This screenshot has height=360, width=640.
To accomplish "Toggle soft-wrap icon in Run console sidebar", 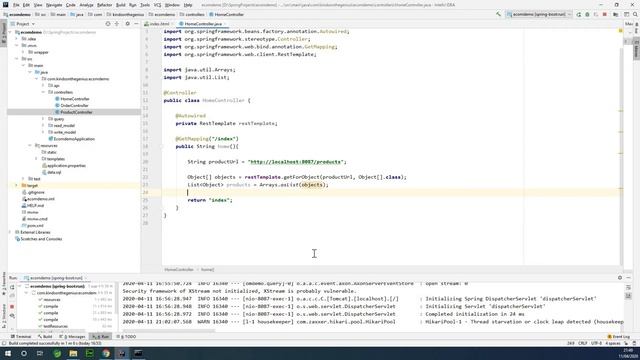I will click(x=629, y=287).
